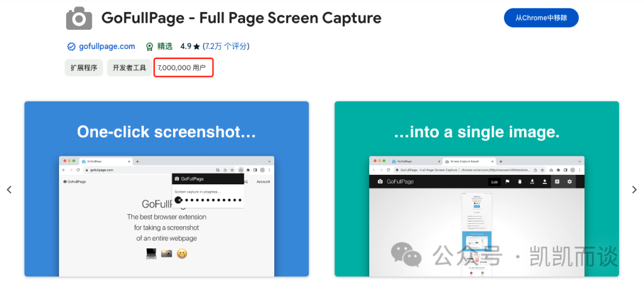Select the 扩展程序 category chip
The width and height of the screenshot is (644, 290).
click(x=84, y=68)
